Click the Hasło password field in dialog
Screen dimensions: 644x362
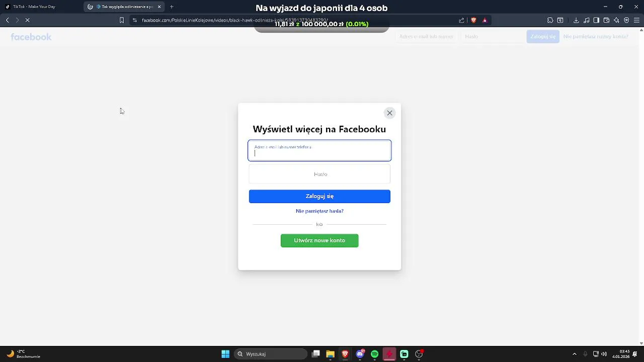[319, 174]
